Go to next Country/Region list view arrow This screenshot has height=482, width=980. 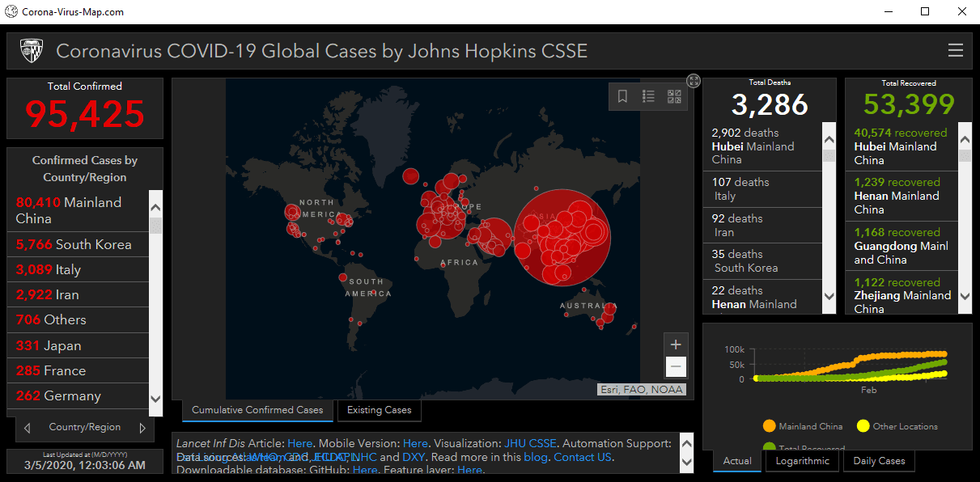tap(142, 428)
